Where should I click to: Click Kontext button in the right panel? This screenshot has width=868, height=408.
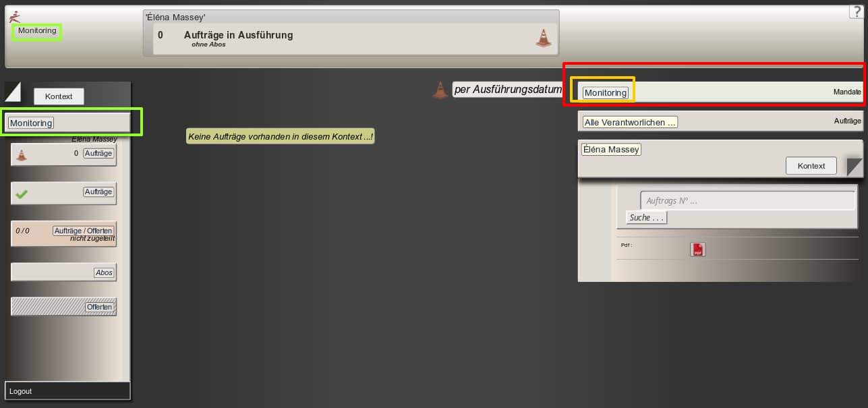811,166
